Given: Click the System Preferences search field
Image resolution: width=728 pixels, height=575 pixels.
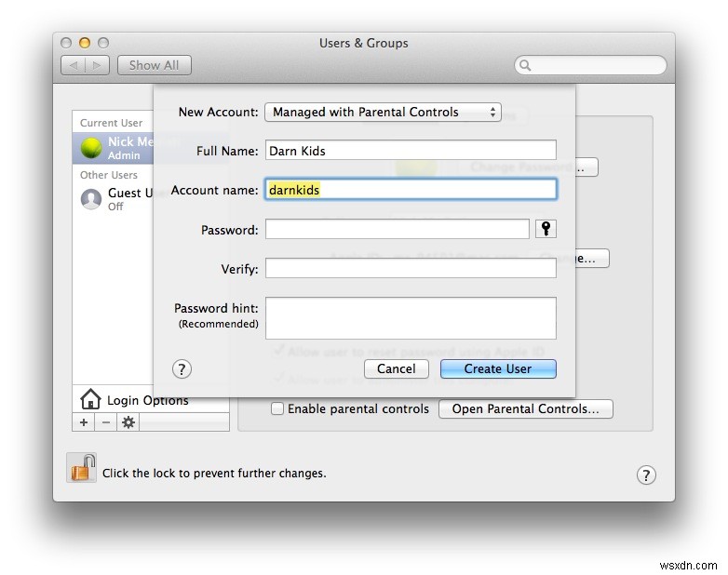Looking at the screenshot, I should [590, 65].
